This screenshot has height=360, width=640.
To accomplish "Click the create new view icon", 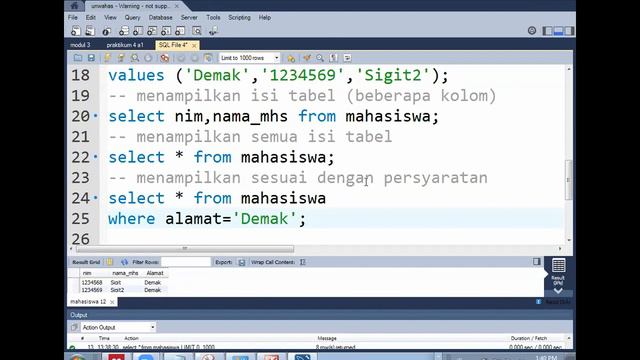I will [152, 31].
